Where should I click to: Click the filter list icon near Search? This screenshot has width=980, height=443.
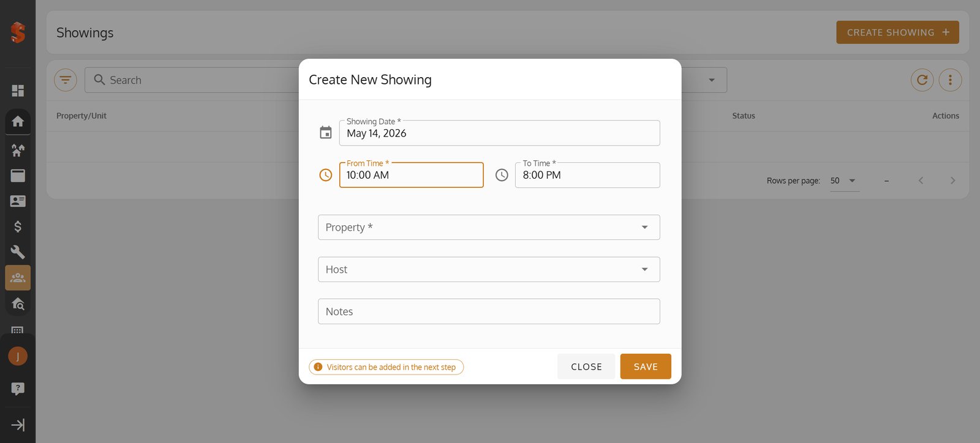(x=66, y=80)
